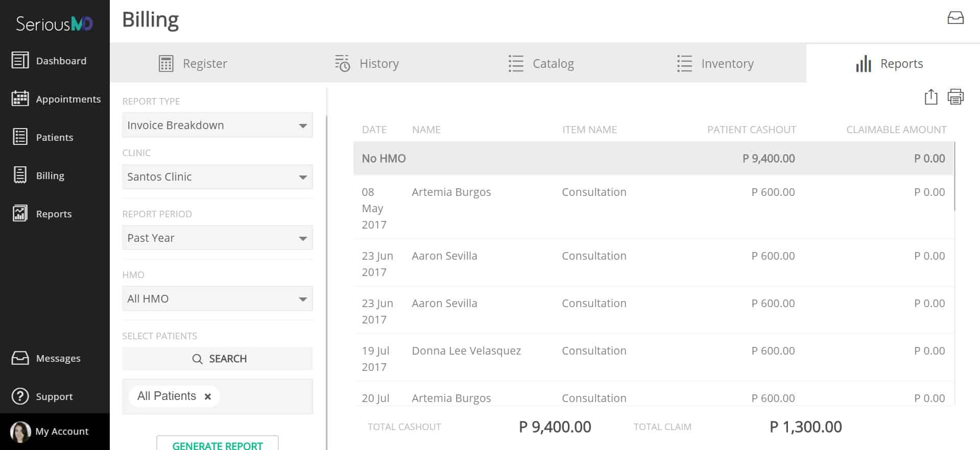Viewport: 980px width, 450px height.
Task: Open the Clinic dropdown showing Santos Clinic
Action: point(218,177)
